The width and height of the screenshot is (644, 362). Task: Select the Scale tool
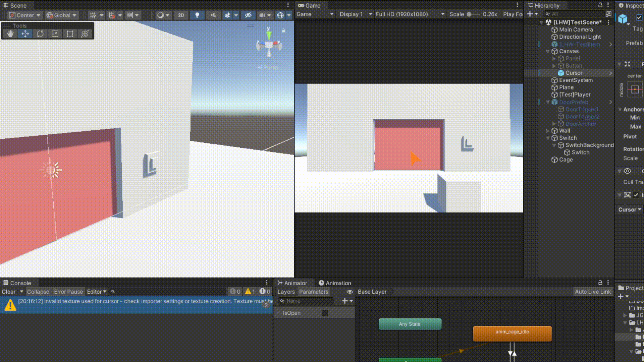click(55, 34)
